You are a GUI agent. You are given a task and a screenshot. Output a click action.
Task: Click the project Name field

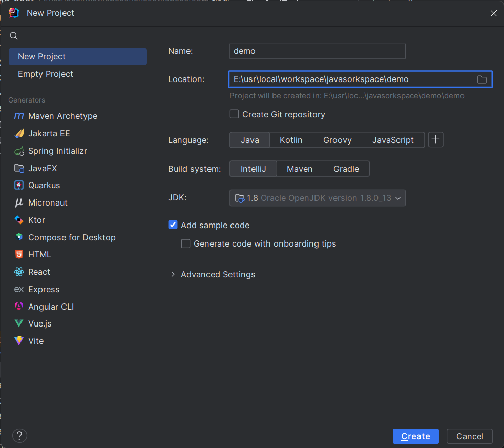point(317,51)
